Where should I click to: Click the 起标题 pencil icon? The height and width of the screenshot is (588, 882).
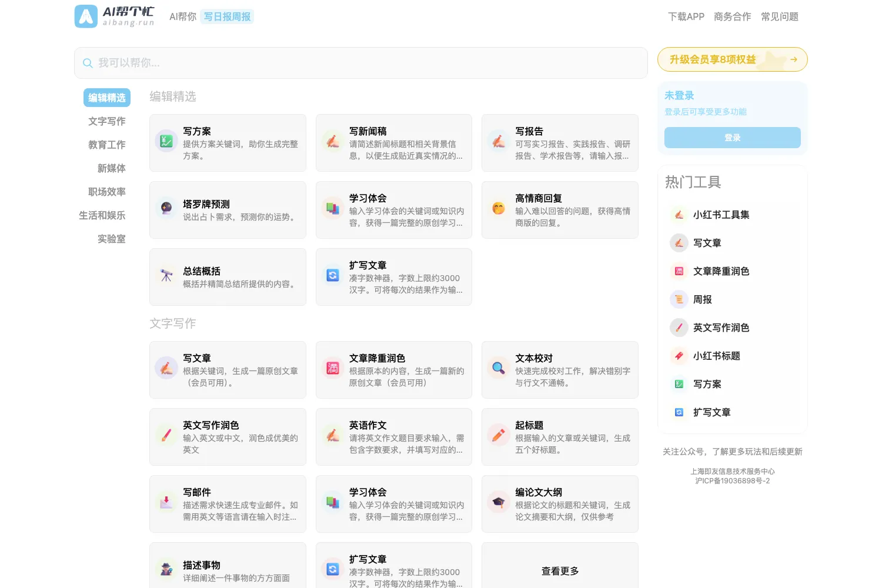coord(499,435)
